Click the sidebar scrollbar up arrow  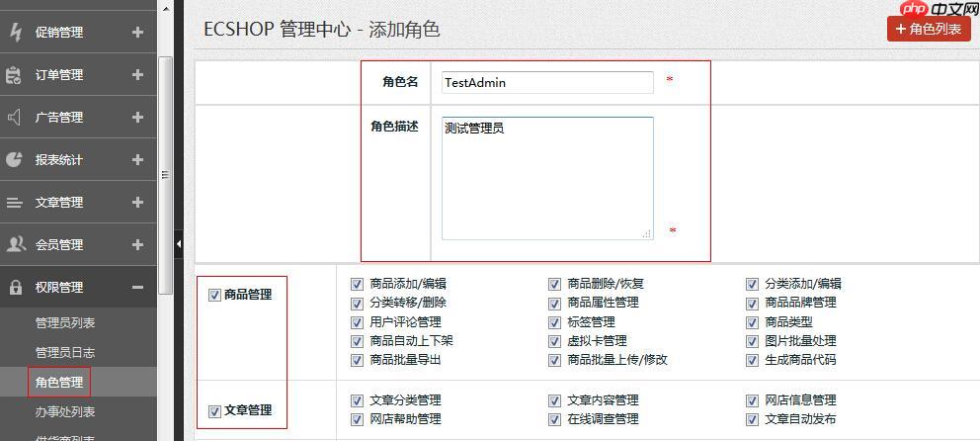tap(165, 9)
